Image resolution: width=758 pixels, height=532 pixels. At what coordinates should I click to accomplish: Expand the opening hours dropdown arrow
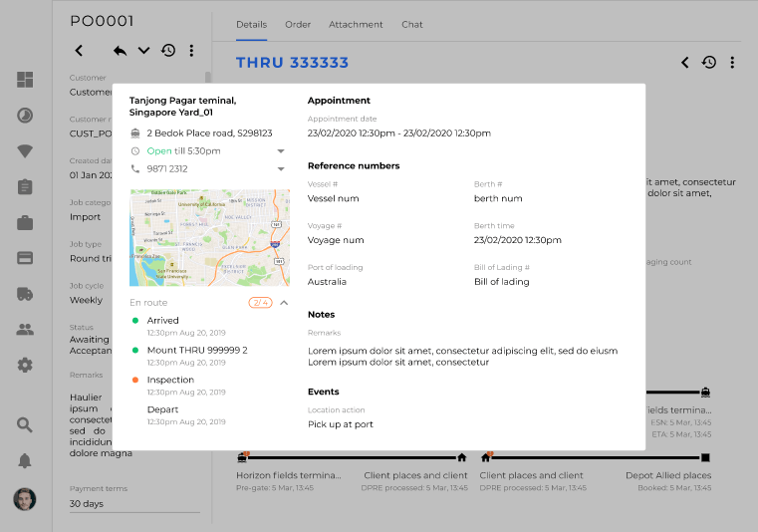click(x=281, y=151)
